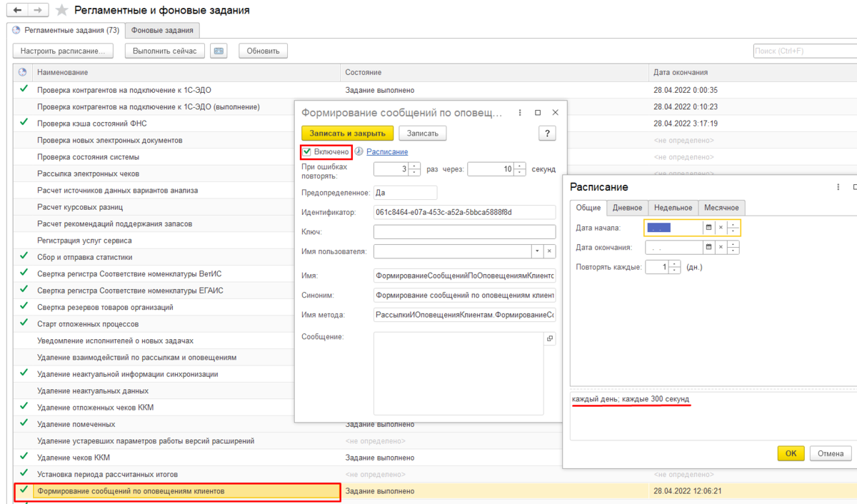This screenshot has width=857, height=504.
Task: Switch to Регламентные задания (73) tab
Action: (x=66, y=30)
